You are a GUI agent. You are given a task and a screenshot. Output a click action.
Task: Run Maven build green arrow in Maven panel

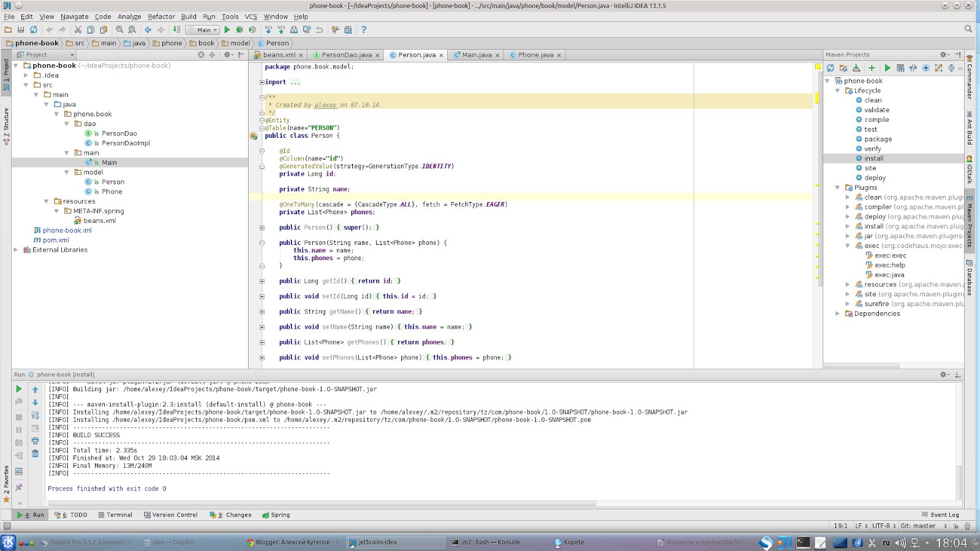[x=887, y=68]
